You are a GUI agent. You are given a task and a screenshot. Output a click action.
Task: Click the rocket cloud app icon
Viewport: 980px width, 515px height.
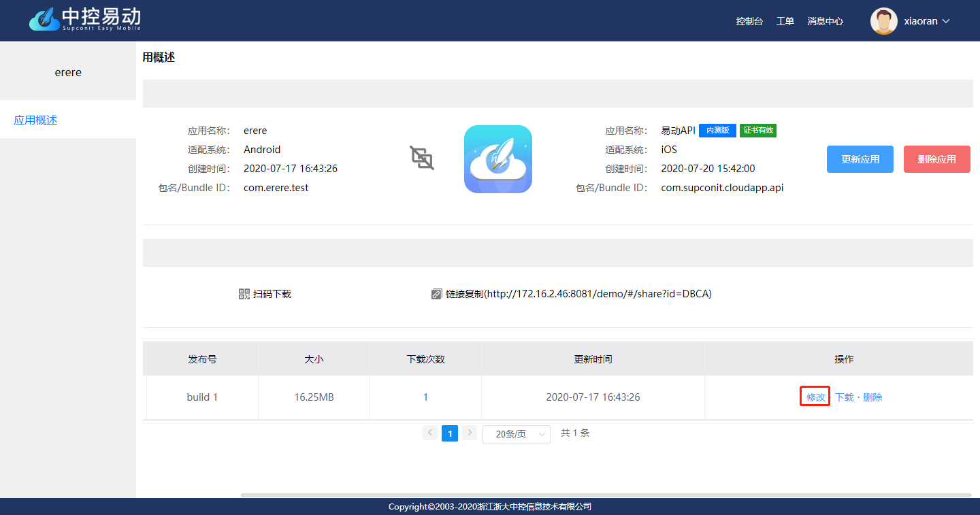coord(498,159)
